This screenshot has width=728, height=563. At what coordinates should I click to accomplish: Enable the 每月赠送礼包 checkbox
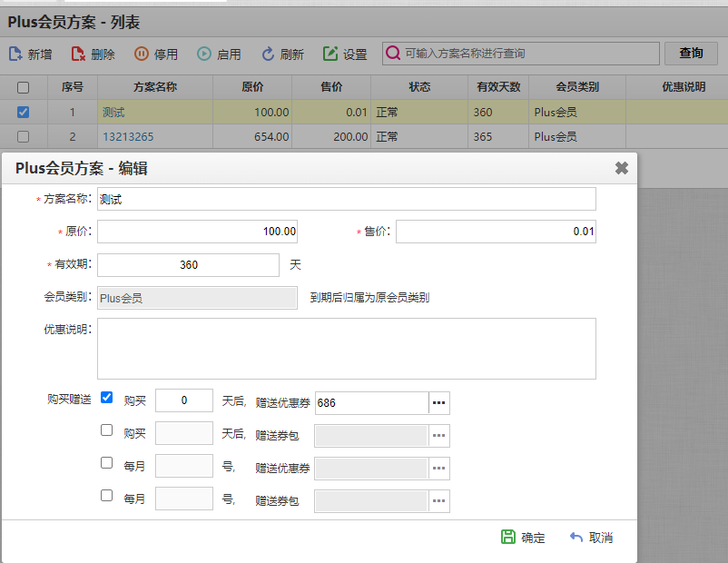(x=107, y=495)
